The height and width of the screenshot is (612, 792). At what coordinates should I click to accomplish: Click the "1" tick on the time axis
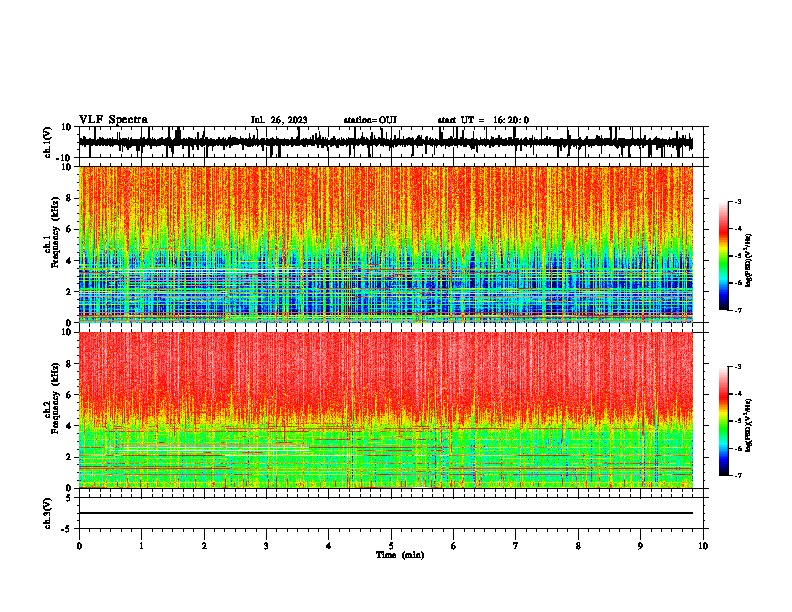pos(141,546)
